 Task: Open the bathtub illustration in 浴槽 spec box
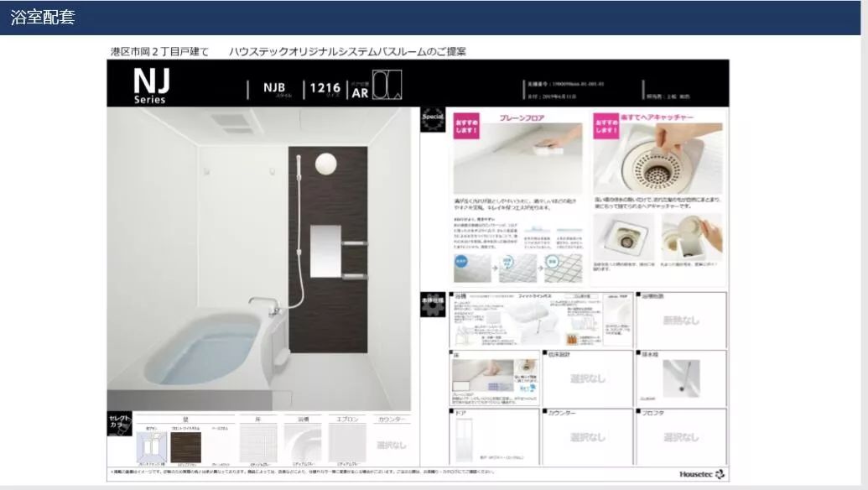point(530,320)
